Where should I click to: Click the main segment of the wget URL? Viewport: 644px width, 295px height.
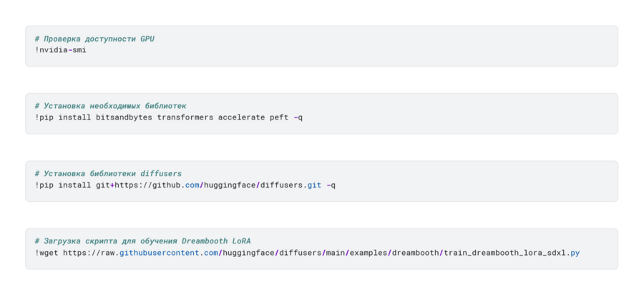click(333, 253)
